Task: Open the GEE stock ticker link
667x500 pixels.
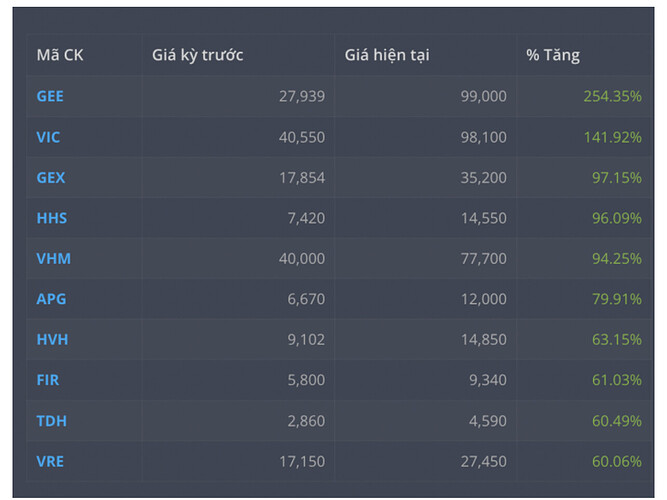Action: coord(50,96)
